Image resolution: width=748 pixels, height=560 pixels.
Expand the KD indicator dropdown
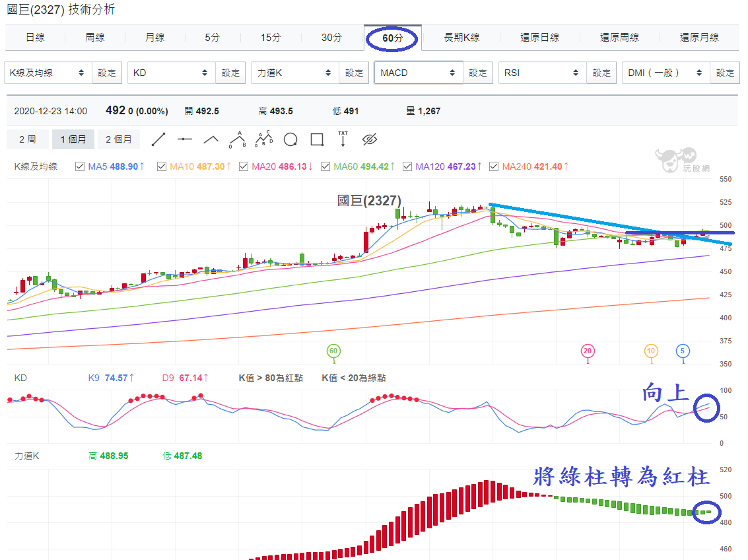[x=171, y=73]
